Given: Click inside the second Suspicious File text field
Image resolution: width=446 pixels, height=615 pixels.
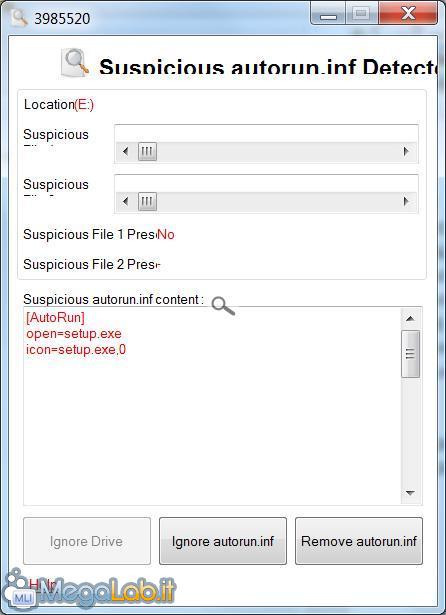Looking at the screenshot, I should click(x=266, y=184).
